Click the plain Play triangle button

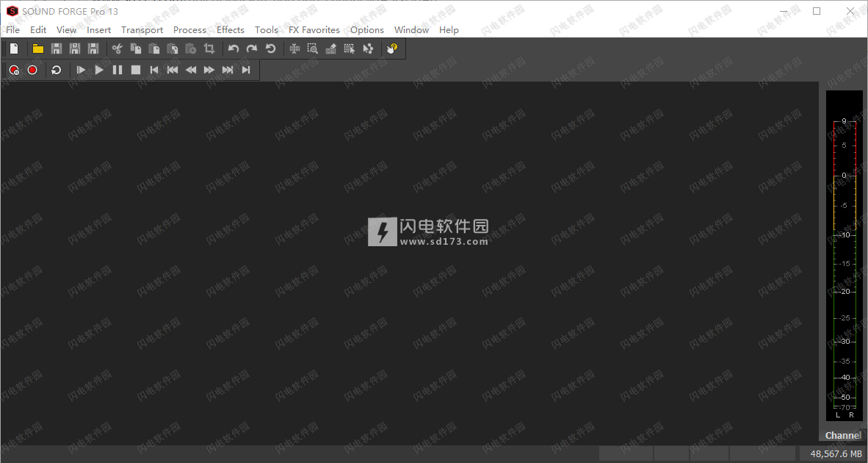pos(99,70)
